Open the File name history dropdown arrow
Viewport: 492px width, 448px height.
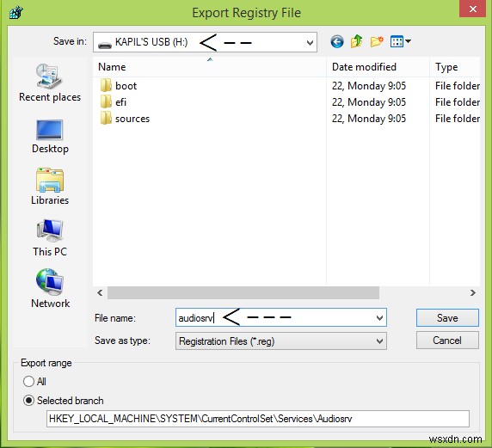[x=379, y=318]
